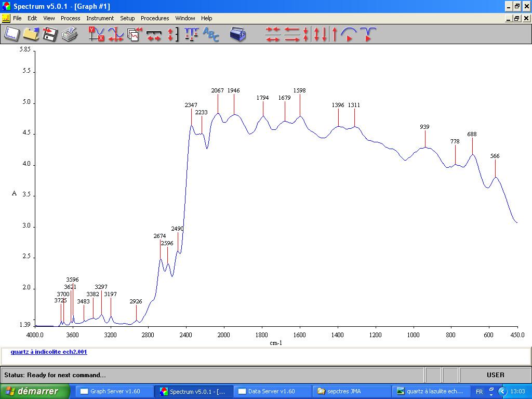The image size is (532, 399).
Task: Click the copy spectrum windows icon
Action: tap(135, 34)
